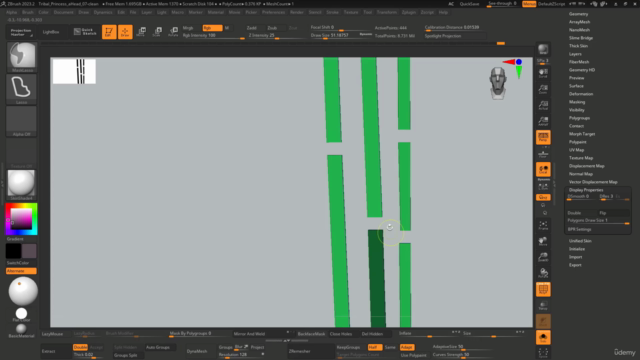
Task: Click the Rotate view icon
Action: [543, 273]
